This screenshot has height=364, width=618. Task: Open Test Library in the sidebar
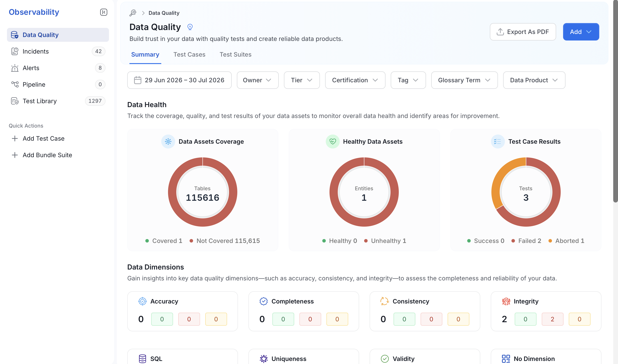pyautogui.click(x=58, y=101)
